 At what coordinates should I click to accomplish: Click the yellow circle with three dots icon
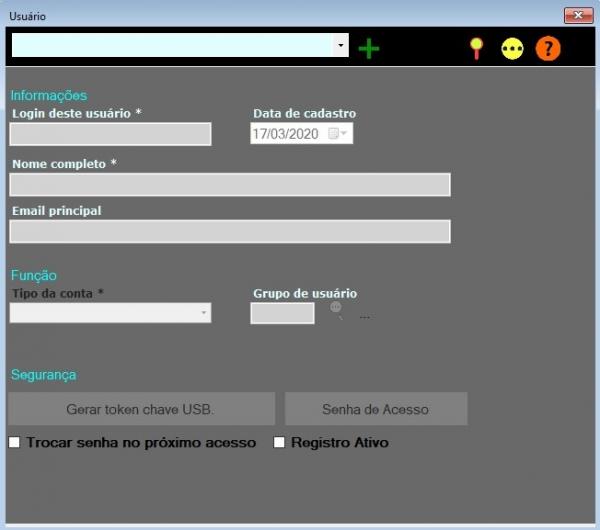512,48
